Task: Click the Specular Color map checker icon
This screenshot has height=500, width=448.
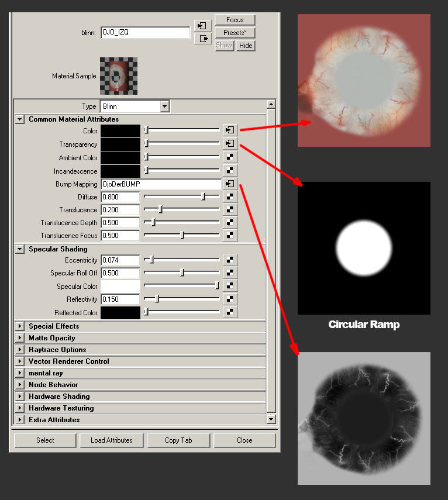Action: coord(230,286)
